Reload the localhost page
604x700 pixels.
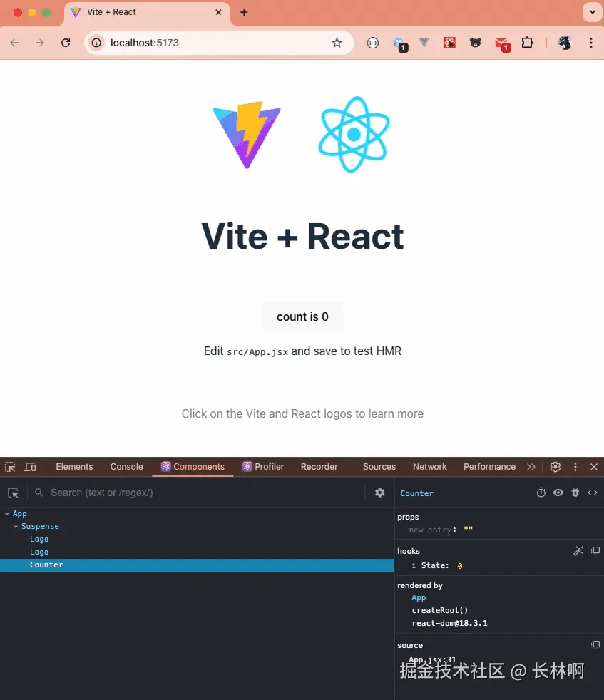pyautogui.click(x=66, y=43)
